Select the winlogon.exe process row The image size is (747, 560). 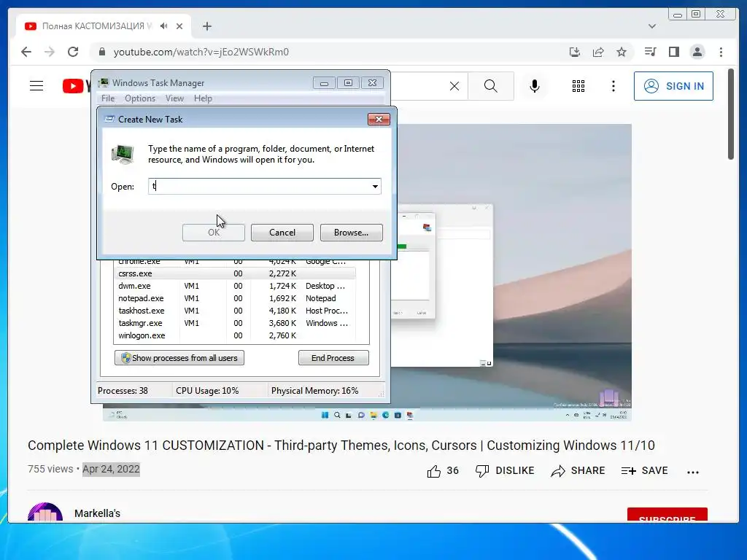click(x=235, y=335)
